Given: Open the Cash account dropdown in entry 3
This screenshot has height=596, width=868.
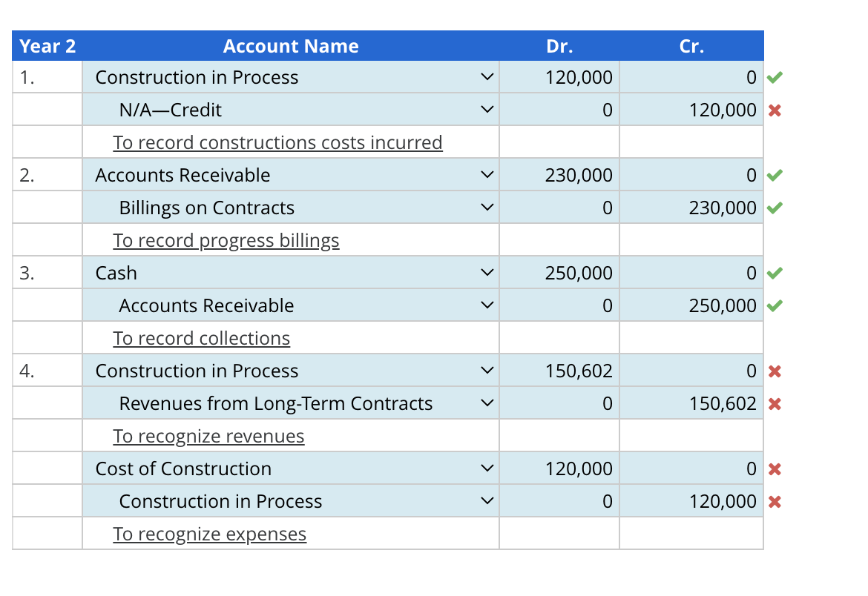Looking at the screenshot, I should tap(486, 272).
